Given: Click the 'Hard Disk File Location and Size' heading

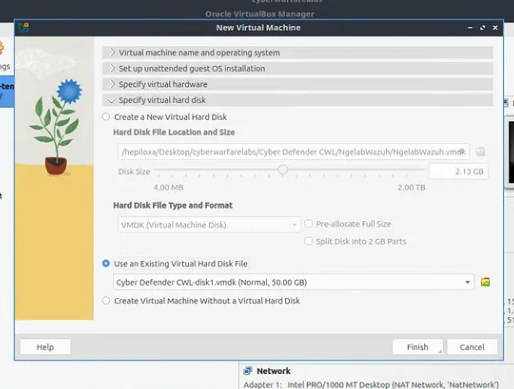Looking at the screenshot, I should pos(174,132).
